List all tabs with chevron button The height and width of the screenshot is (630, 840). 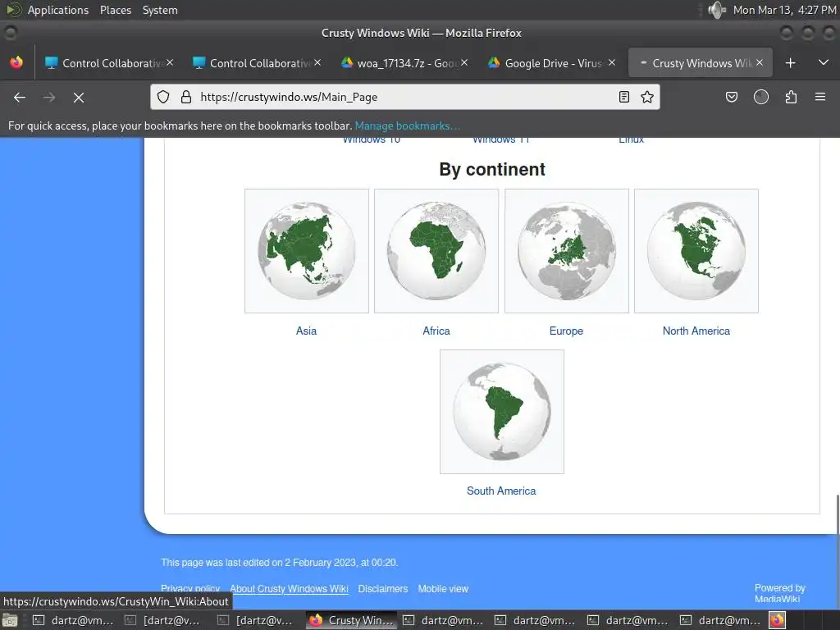(824, 62)
